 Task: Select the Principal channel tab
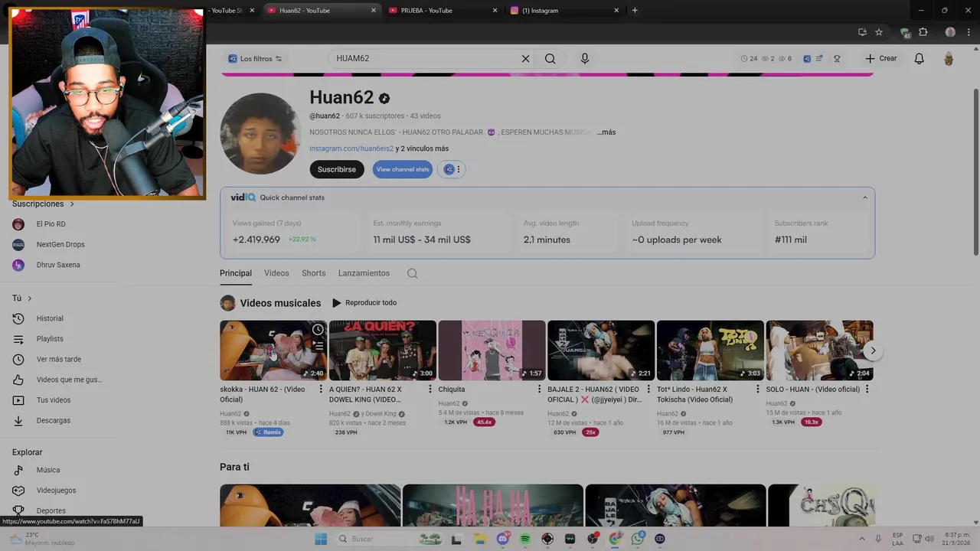[236, 273]
